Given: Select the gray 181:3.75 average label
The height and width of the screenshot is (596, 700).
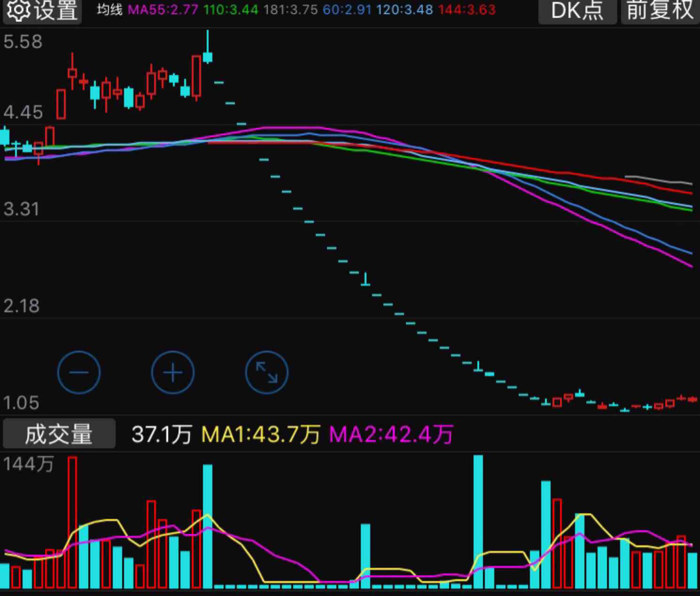Looking at the screenshot, I should pos(290,10).
